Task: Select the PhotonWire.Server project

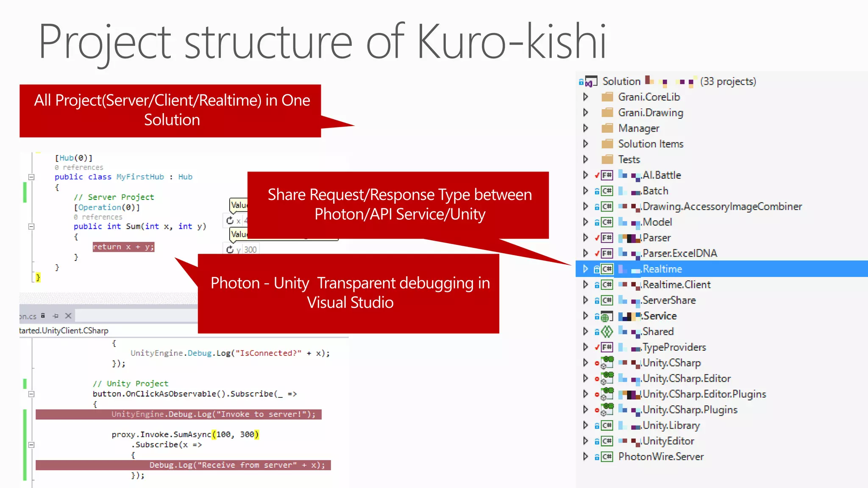Action: click(660, 457)
